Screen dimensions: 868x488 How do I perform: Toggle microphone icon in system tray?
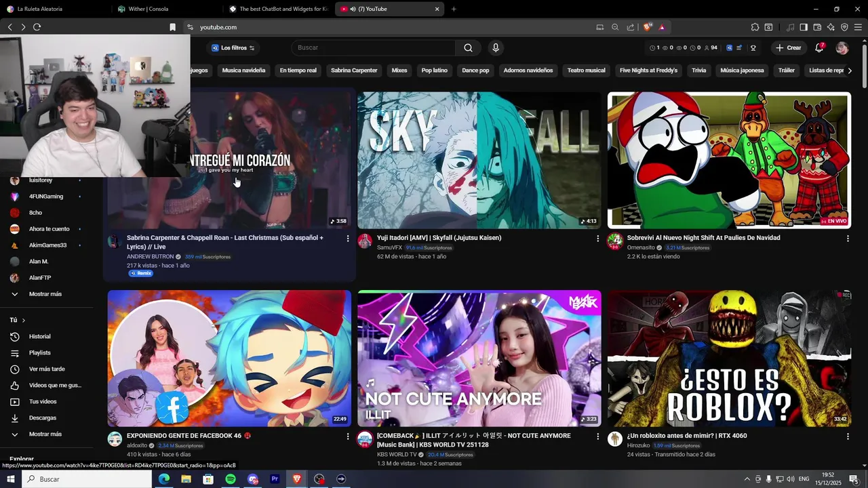tap(768, 479)
